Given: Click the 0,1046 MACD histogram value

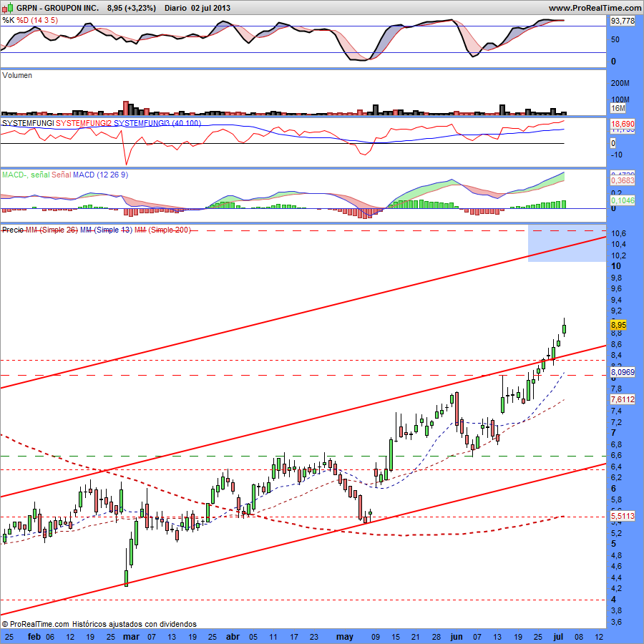Looking at the screenshot, I should pos(623,200).
